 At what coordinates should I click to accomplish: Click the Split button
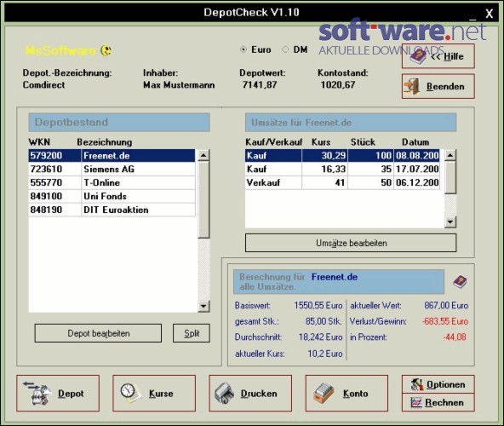pos(192,333)
